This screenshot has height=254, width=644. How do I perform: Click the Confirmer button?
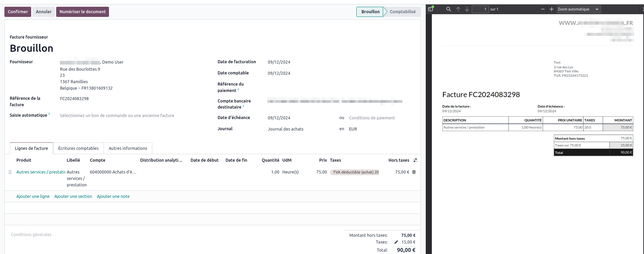18,12
